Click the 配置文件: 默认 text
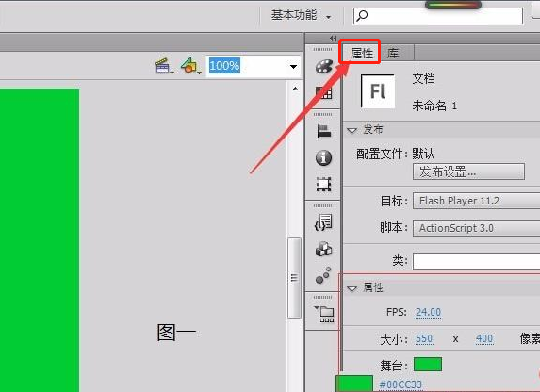Screen dimensions: 540x392 (395, 154)
